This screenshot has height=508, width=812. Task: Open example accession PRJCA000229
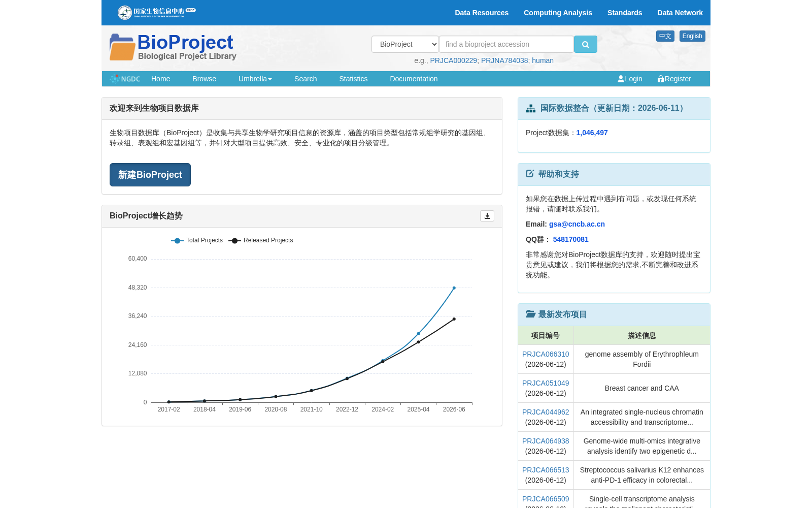tap(453, 60)
